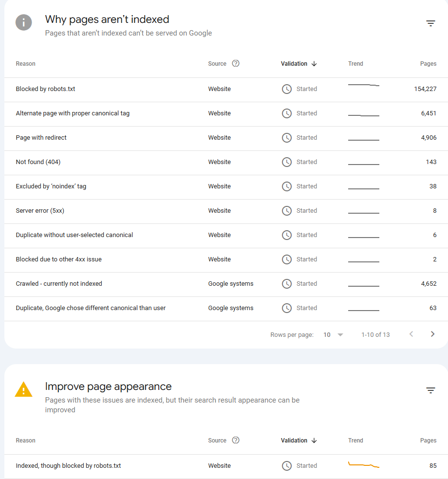The height and width of the screenshot is (479, 448).
Task: Open the Page with redirect reason
Action: click(41, 138)
